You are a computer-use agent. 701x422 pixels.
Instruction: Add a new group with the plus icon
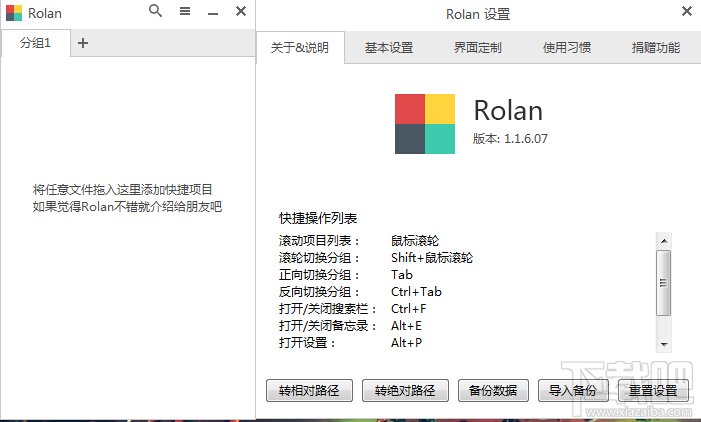coord(83,43)
